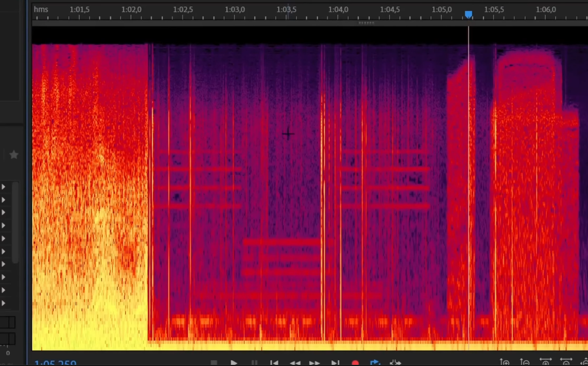Expand the first item in left panel list
588x366 pixels.
[4, 187]
